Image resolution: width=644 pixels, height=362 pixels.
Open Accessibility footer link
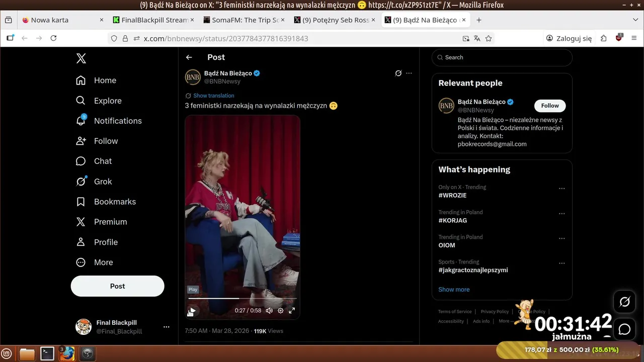451,321
